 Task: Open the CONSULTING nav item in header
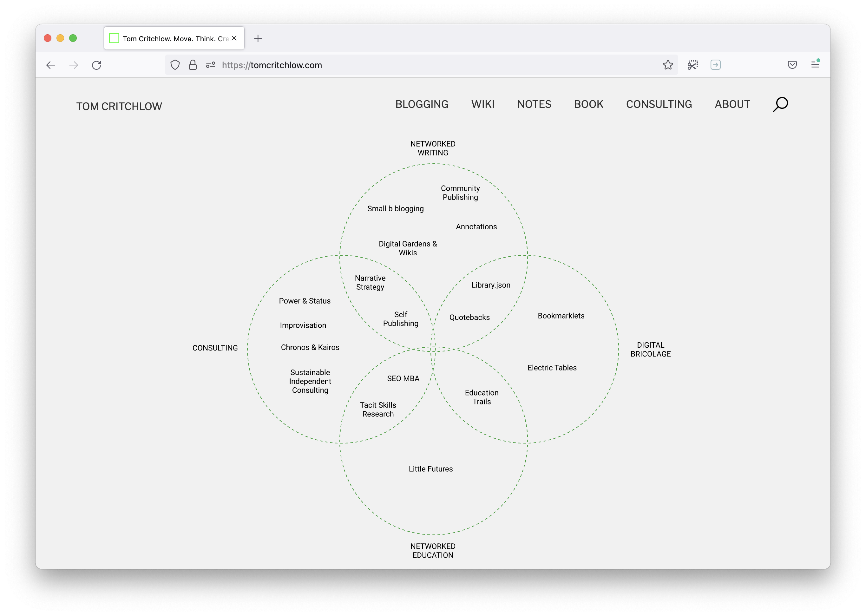coord(659,104)
